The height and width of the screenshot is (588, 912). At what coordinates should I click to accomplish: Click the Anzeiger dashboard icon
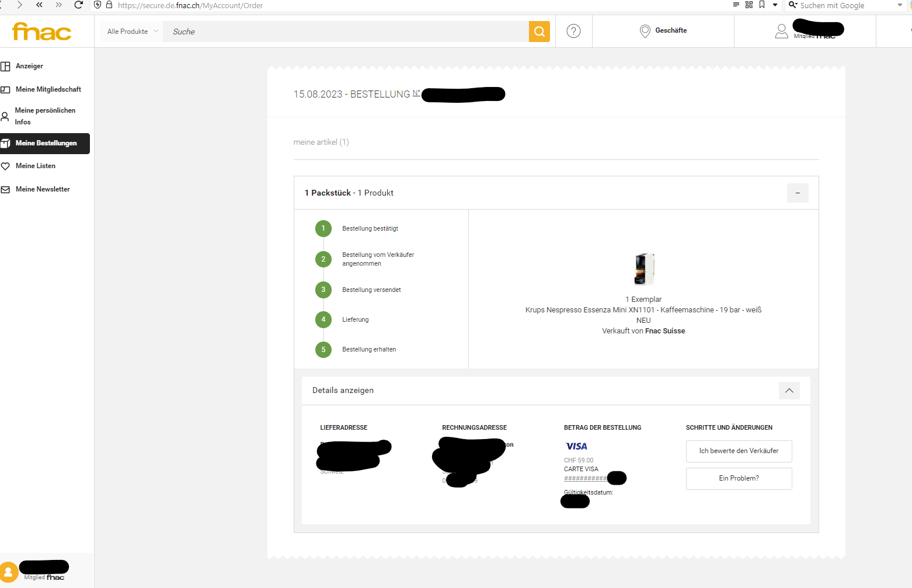point(5,67)
